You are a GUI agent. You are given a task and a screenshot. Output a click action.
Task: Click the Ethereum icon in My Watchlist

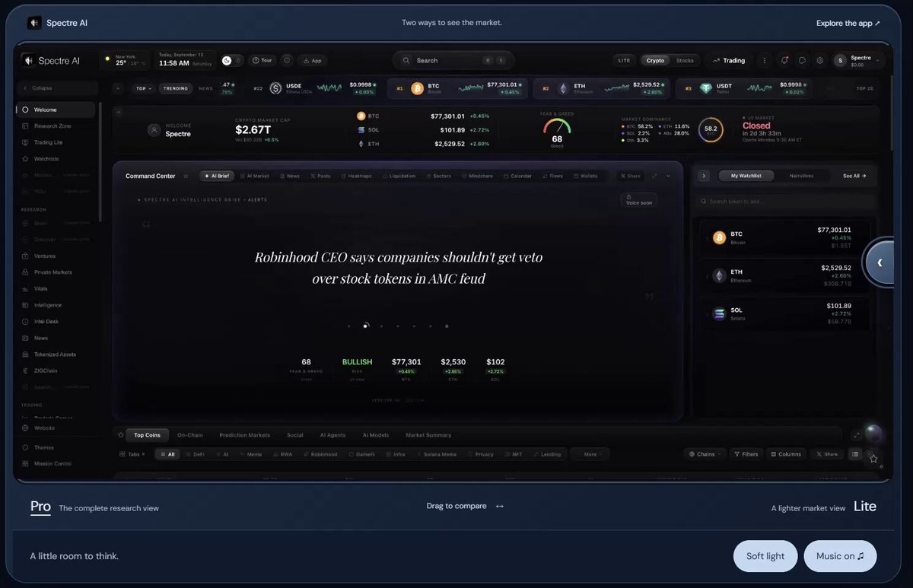(719, 275)
